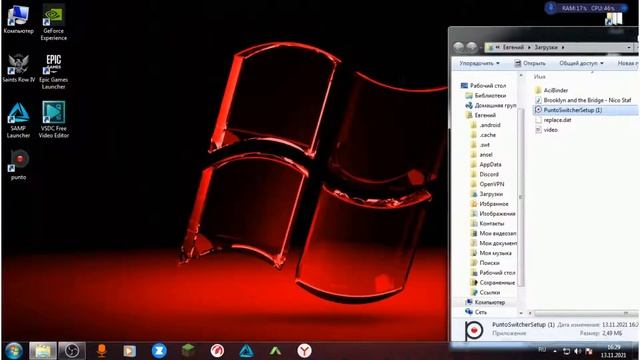Launch the GeForce Experience desktop icon
Screen dimensions: 640x360
point(53,22)
